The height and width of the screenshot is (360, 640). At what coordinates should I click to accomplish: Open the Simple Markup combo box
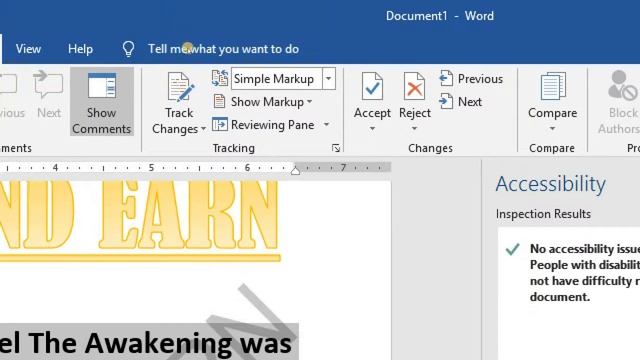(x=276, y=78)
